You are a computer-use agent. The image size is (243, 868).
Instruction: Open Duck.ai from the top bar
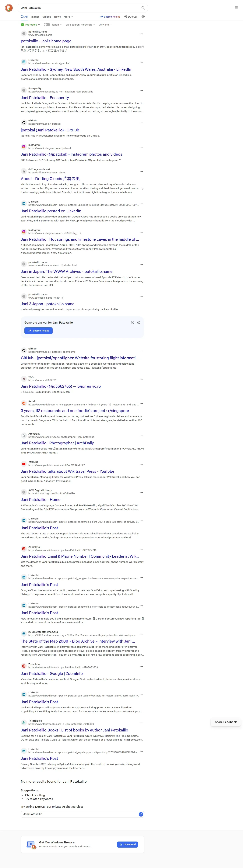tap(131, 16)
